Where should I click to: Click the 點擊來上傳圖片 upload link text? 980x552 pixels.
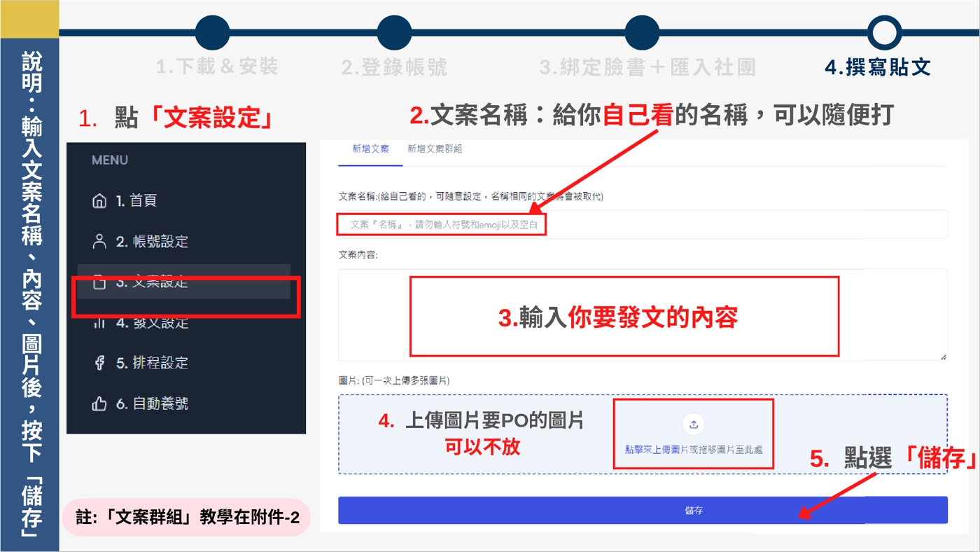(x=656, y=450)
